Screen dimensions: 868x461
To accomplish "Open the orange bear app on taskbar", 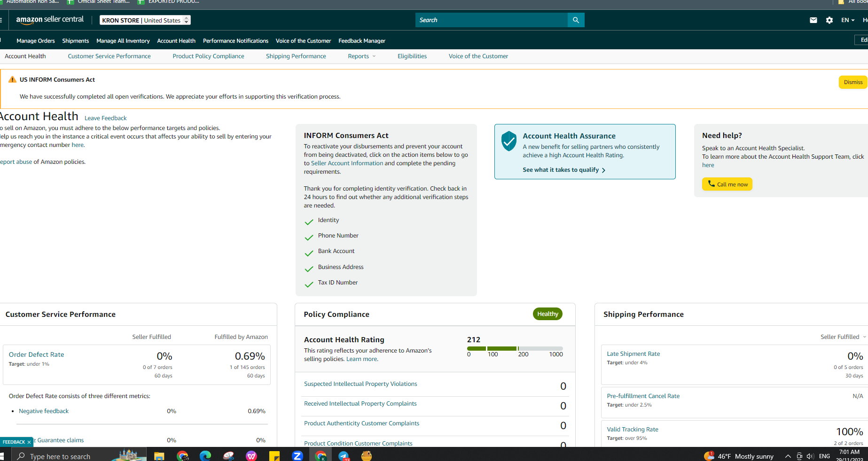I will click(x=367, y=456).
